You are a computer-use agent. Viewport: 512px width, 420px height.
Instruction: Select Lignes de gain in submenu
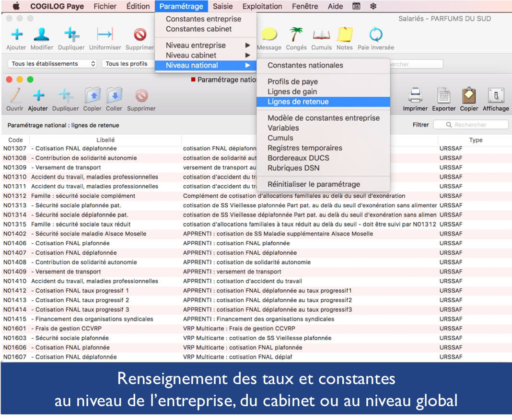coord(323,91)
